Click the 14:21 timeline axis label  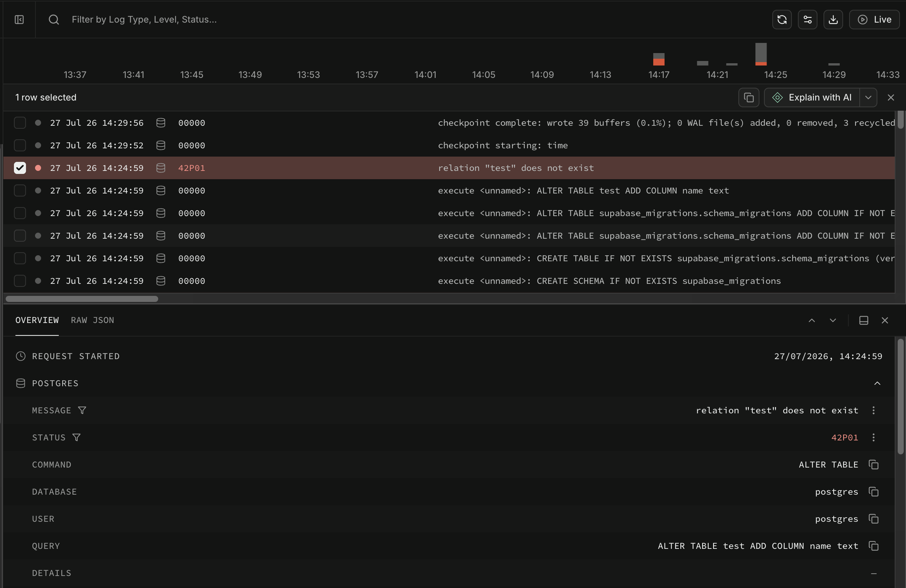(717, 75)
